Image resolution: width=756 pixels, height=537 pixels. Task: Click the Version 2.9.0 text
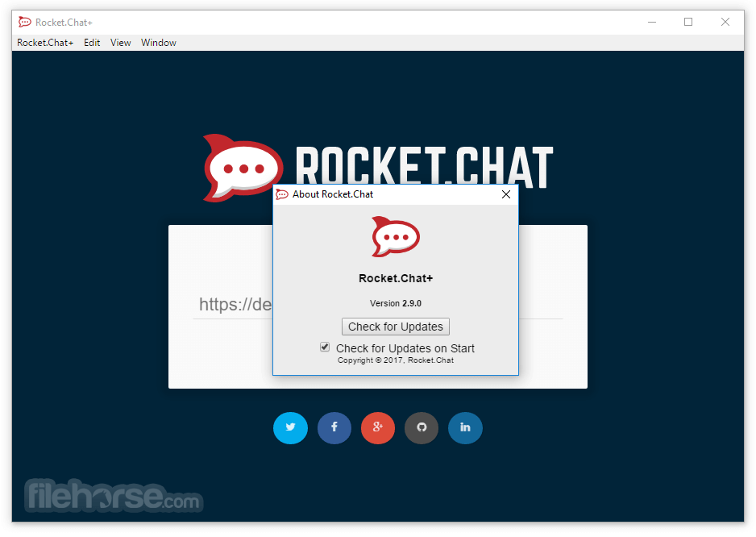pyautogui.click(x=396, y=303)
